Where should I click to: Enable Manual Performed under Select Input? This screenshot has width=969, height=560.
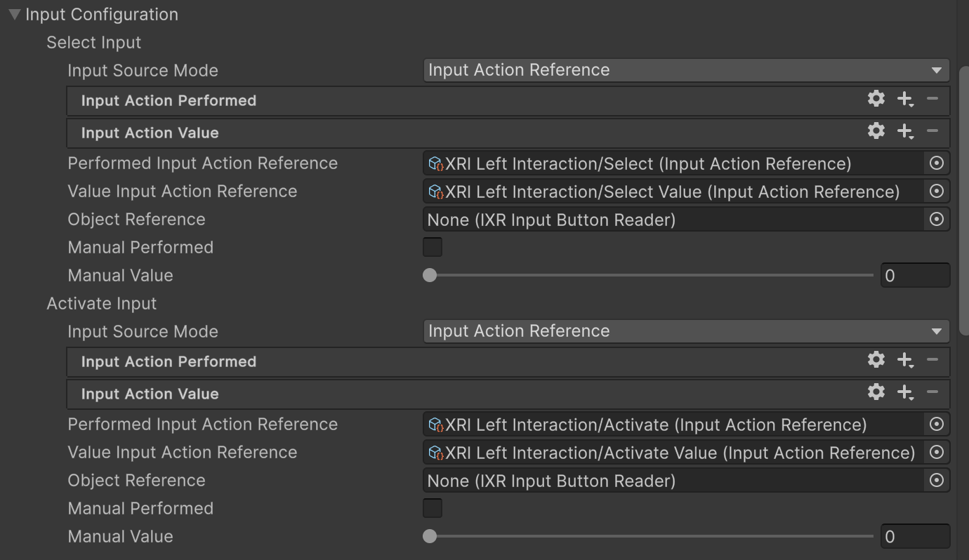[x=433, y=248]
